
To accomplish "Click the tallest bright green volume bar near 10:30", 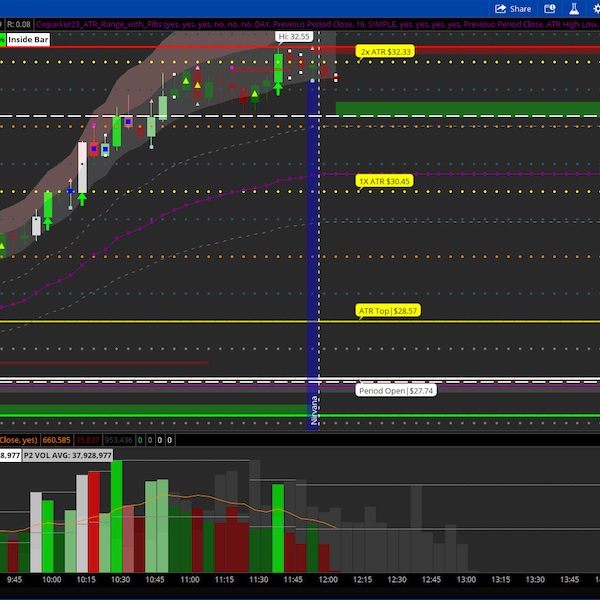I will (116, 516).
